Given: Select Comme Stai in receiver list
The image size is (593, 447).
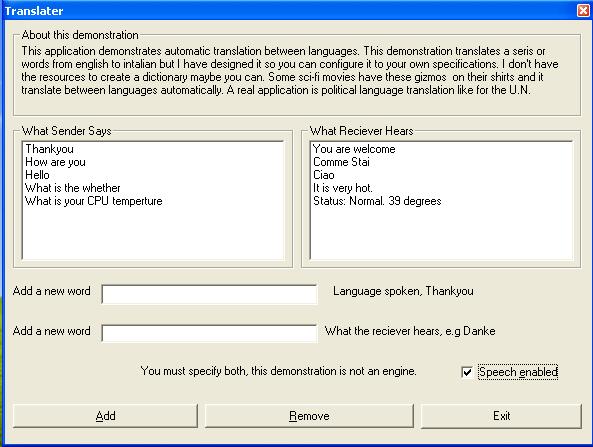Looking at the screenshot, I should 341,162.
